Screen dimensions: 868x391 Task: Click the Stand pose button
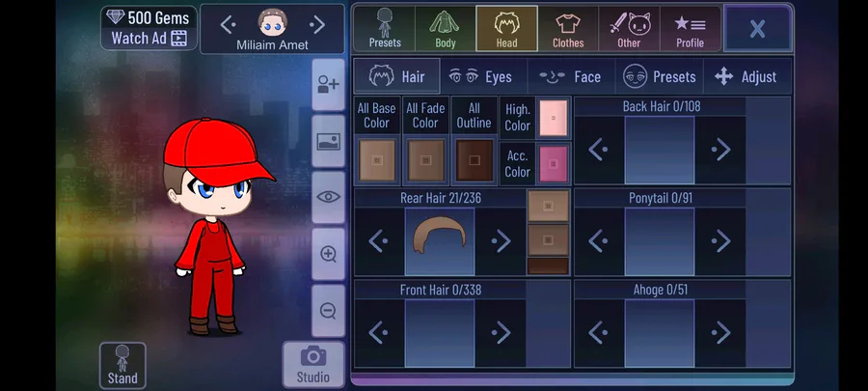pos(122,364)
